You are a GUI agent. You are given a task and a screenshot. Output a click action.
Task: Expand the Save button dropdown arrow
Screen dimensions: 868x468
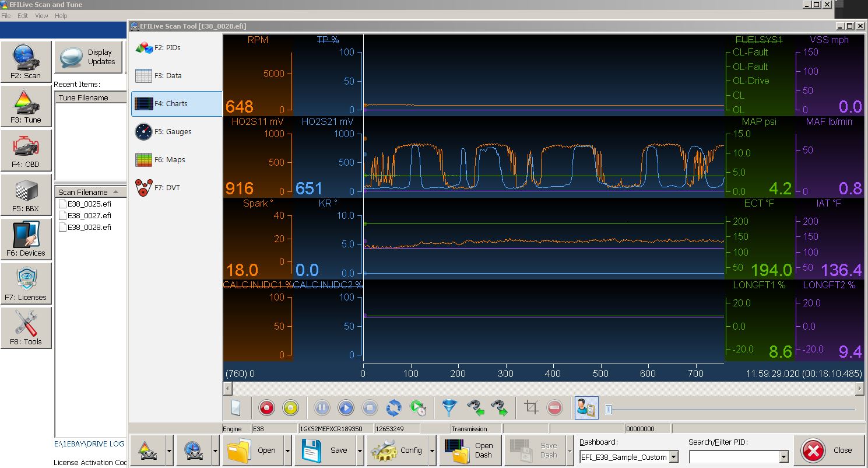tap(360, 450)
